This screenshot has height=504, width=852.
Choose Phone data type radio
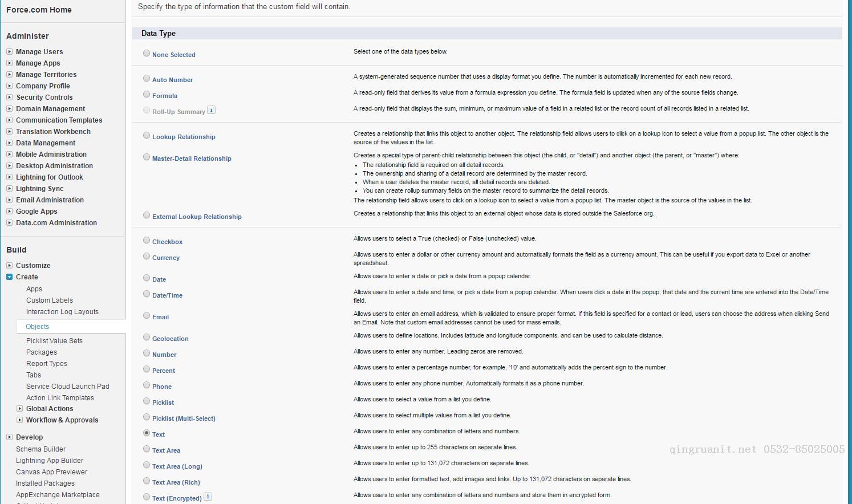coord(147,385)
